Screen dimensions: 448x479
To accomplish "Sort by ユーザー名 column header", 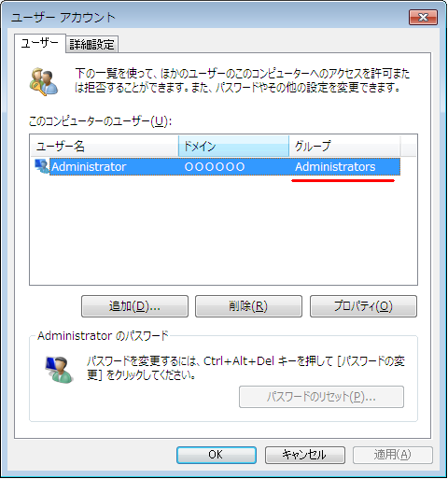I will pyautogui.click(x=105, y=146).
